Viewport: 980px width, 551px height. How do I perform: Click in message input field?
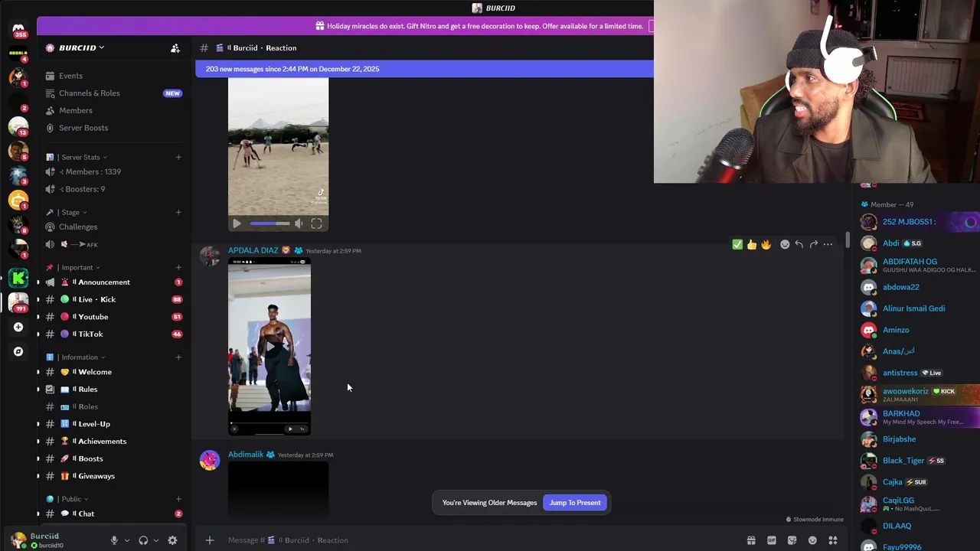point(482,540)
